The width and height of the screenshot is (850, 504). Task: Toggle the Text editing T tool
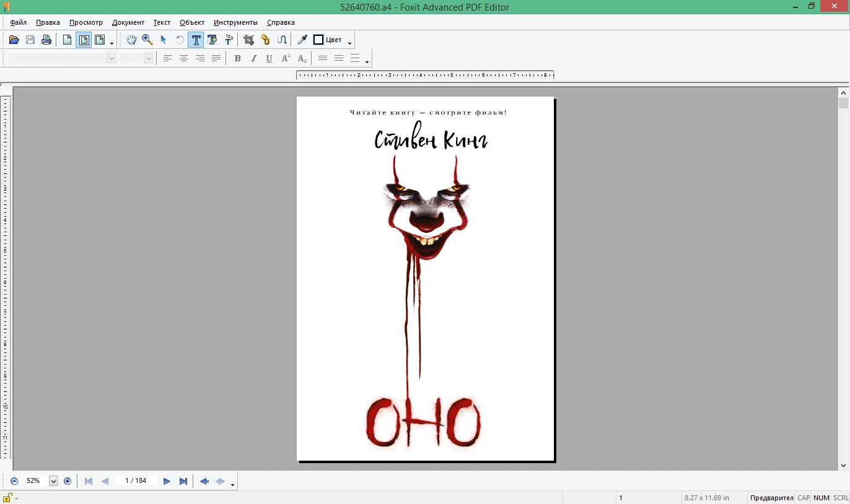196,40
